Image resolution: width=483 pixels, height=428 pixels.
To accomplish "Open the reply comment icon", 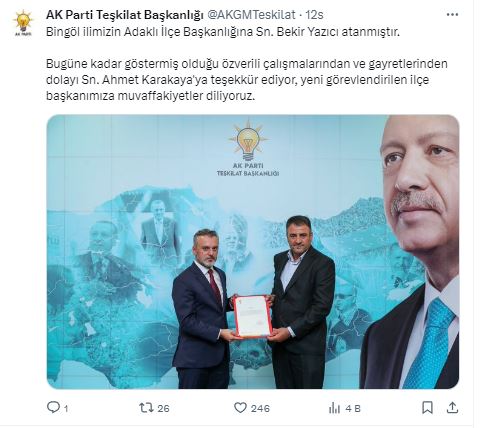I will 53,407.
